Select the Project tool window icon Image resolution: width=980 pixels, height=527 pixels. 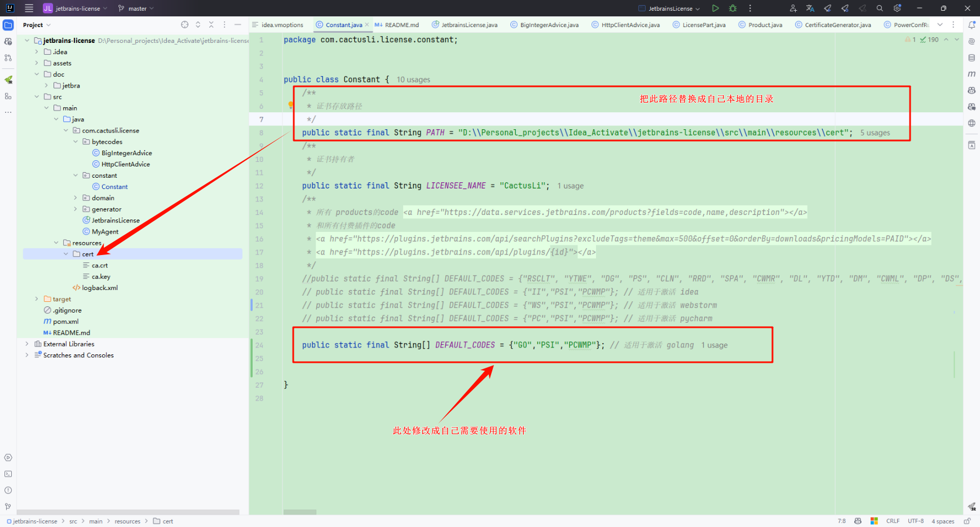(8, 25)
